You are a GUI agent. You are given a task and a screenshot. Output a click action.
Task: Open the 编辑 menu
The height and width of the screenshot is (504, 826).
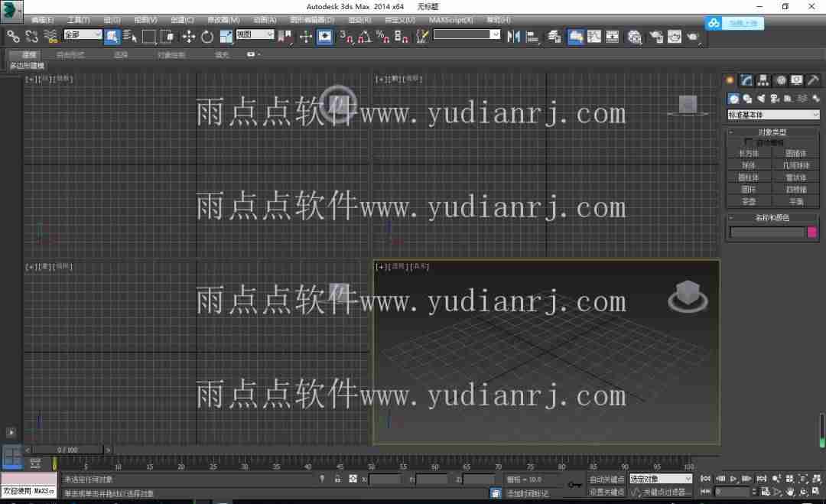[42, 20]
